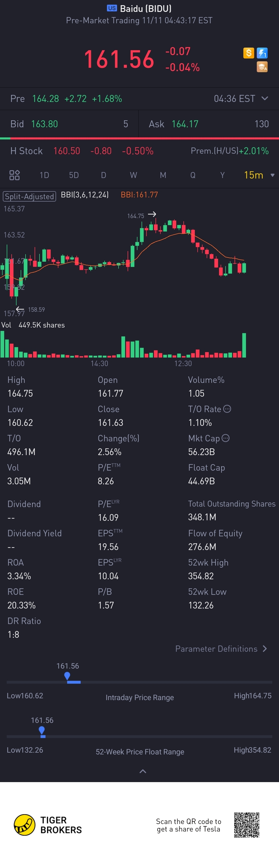Tap the main price 161.56
This screenshot has width=279, height=868.
click(x=119, y=59)
